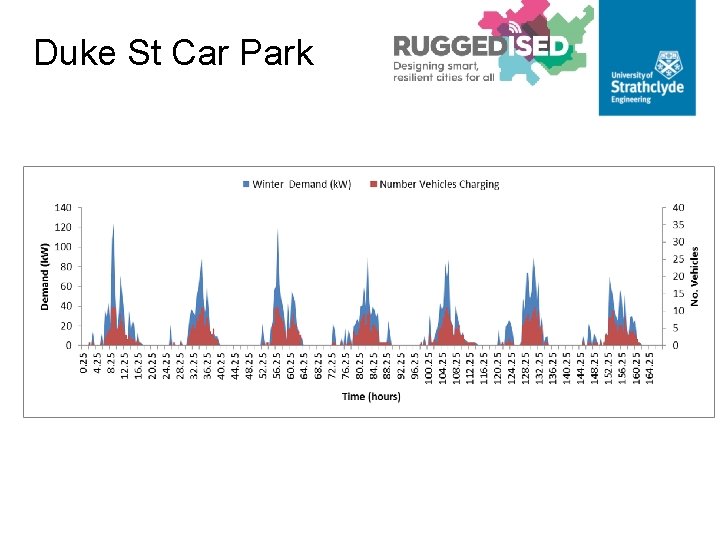Click the RUGGEDISED logo
The height and width of the screenshot is (540, 720).
coord(493,42)
